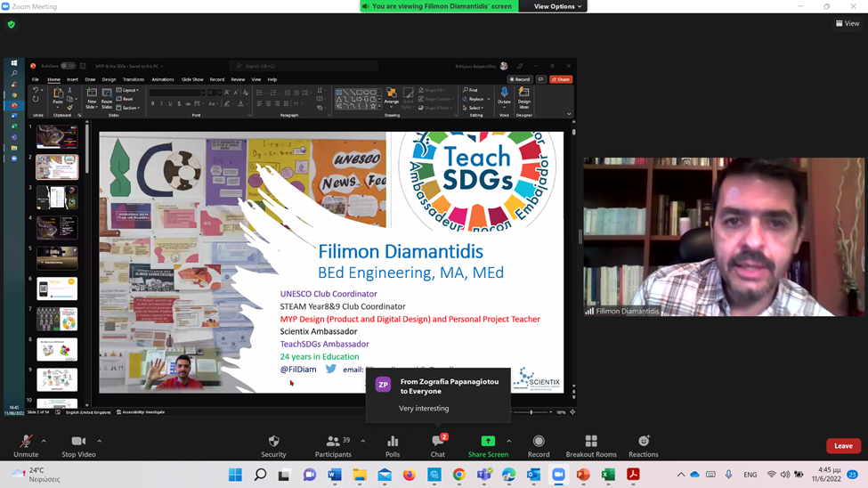Screen dimensions: 868x488
Task: Unmute the microphone in Zoom
Action: [26, 446]
